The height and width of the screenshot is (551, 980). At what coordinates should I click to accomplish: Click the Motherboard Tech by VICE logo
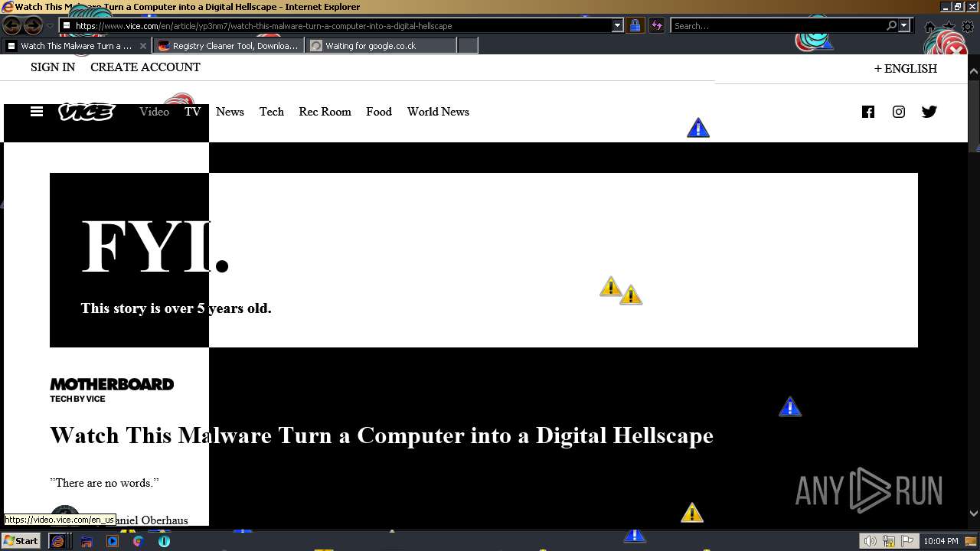coord(112,390)
